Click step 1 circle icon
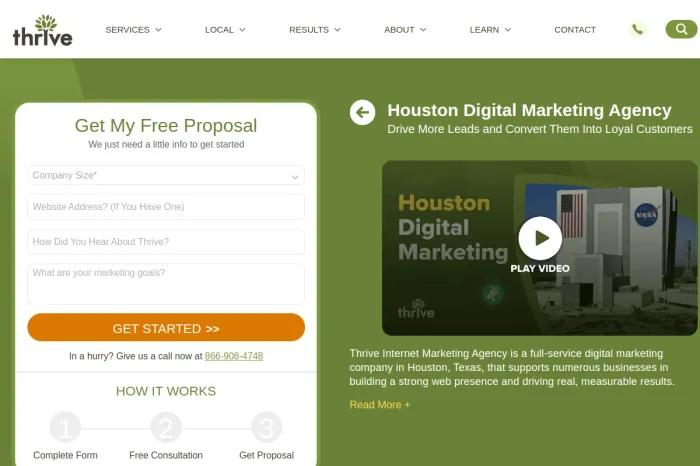 [65, 428]
